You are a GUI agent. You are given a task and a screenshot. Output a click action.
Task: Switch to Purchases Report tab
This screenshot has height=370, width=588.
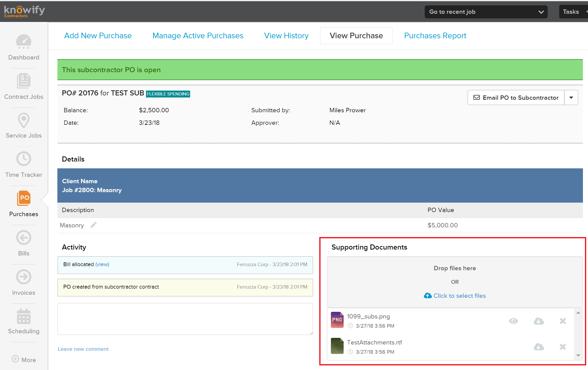(435, 35)
